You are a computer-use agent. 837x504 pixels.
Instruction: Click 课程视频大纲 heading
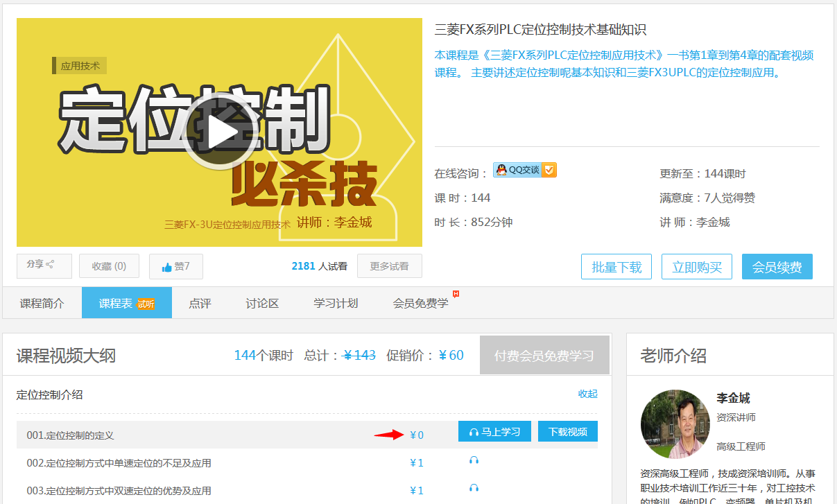click(66, 356)
